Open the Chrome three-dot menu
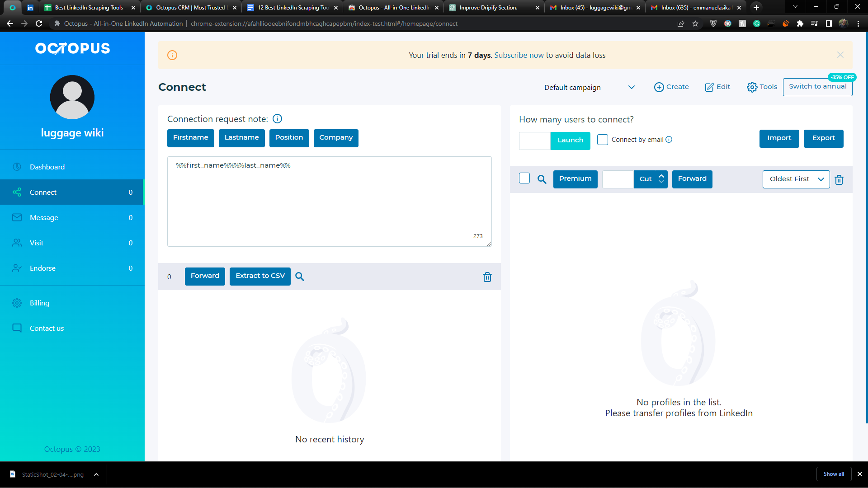The height and width of the screenshot is (488, 868). [858, 23]
